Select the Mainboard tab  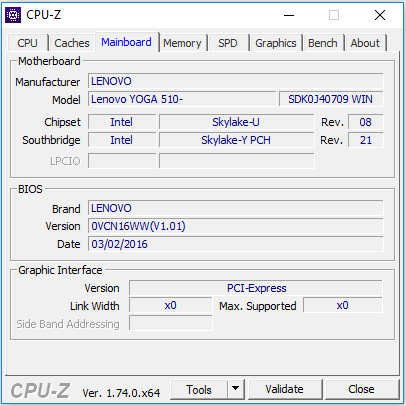click(x=126, y=42)
